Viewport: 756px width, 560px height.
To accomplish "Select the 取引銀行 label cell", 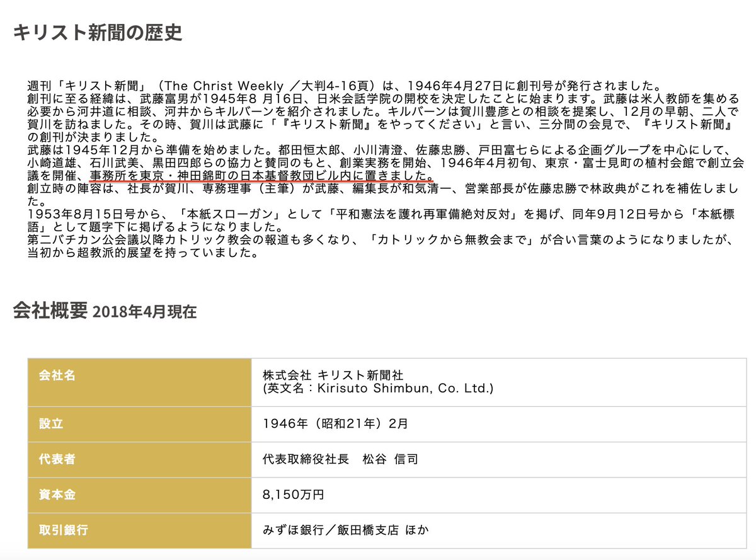I will point(139,530).
